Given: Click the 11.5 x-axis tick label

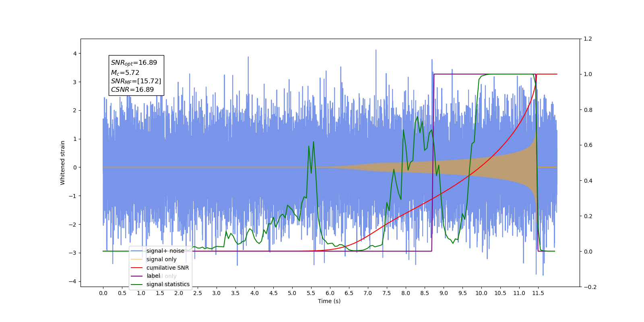Looking at the screenshot, I should pyautogui.click(x=538, y=293).
